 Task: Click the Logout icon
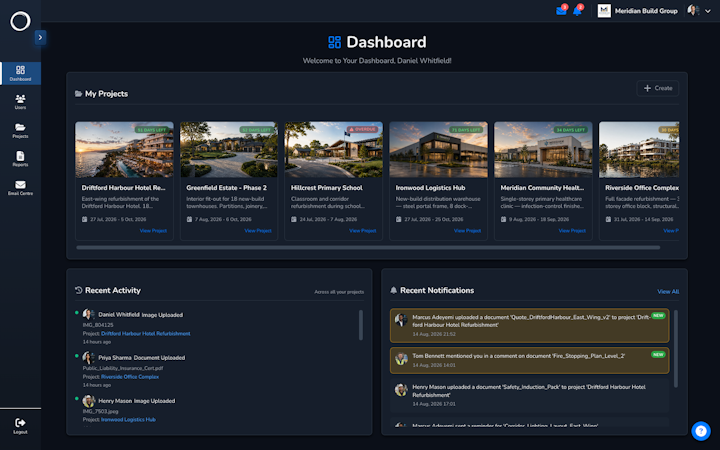(20, 422)
